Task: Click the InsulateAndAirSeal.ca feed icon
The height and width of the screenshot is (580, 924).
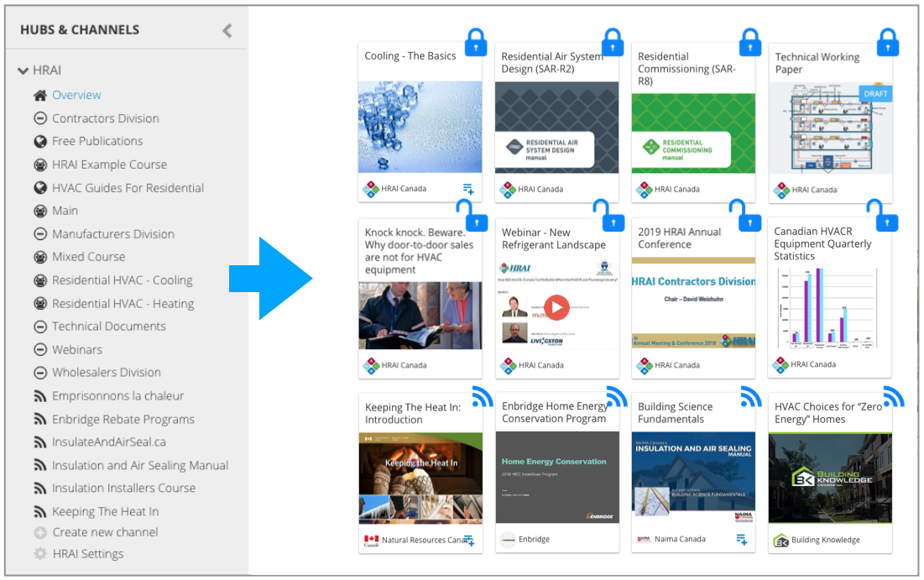Action: [x=40, y=442]
